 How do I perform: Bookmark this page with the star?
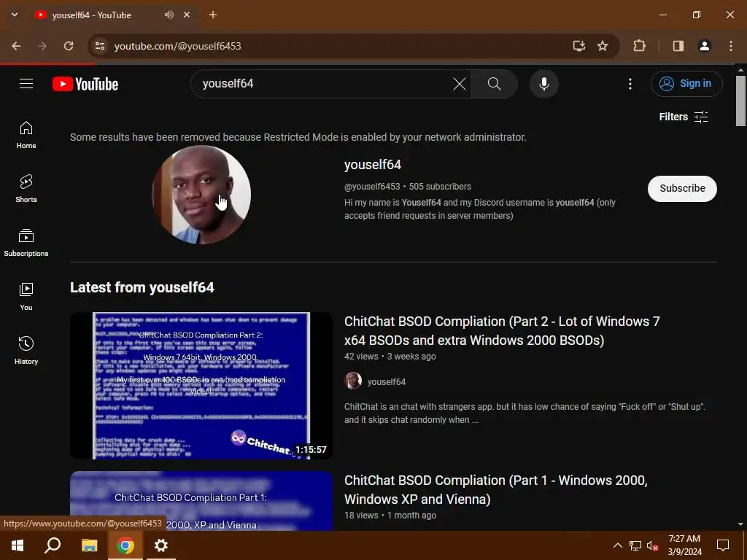(603, 46)
